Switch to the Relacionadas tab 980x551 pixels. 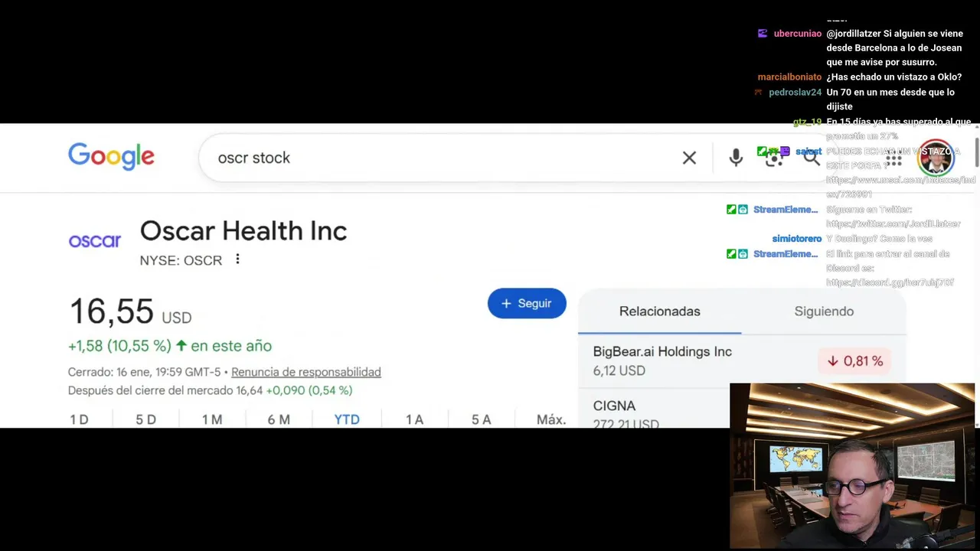(660, 311)
